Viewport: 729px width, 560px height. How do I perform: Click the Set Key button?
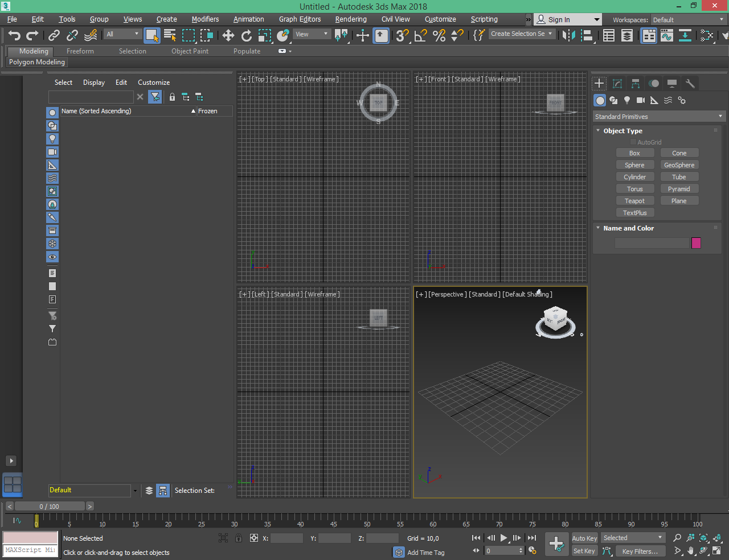coord(584,551)
